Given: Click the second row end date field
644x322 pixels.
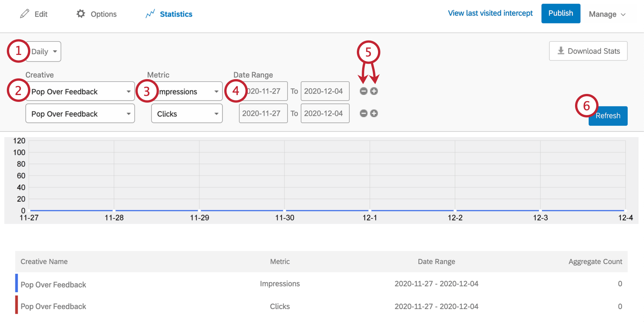Looking at the screenshot, I should pos(325,114).
